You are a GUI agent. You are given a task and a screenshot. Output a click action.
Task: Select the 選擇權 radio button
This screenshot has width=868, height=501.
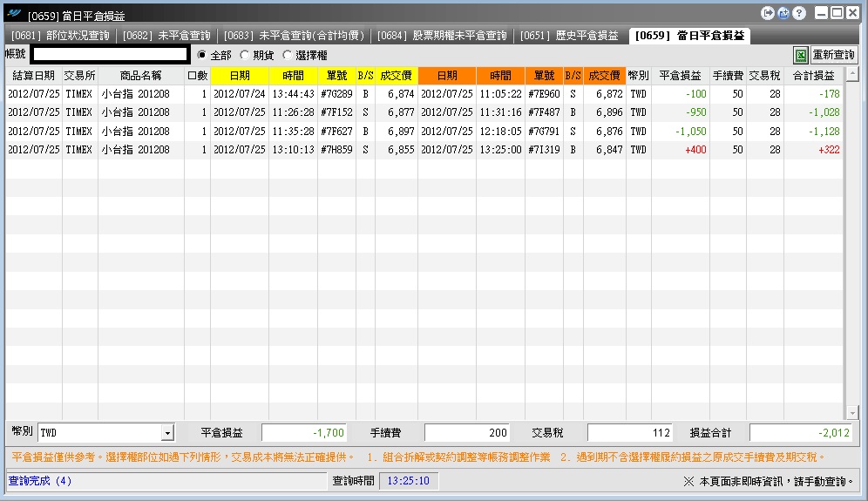pyautogui.click(x=287, y=55)
